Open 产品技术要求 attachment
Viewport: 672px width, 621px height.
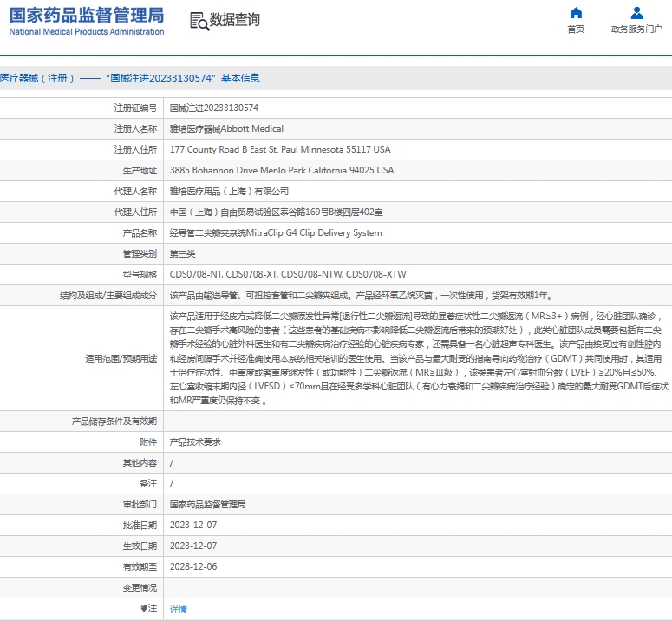point(195,441)
